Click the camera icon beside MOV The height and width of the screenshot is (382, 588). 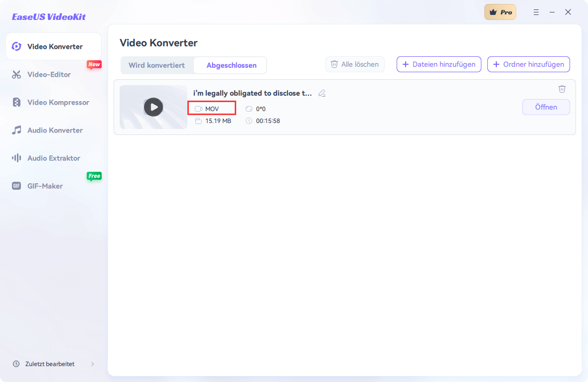point(198,109)
